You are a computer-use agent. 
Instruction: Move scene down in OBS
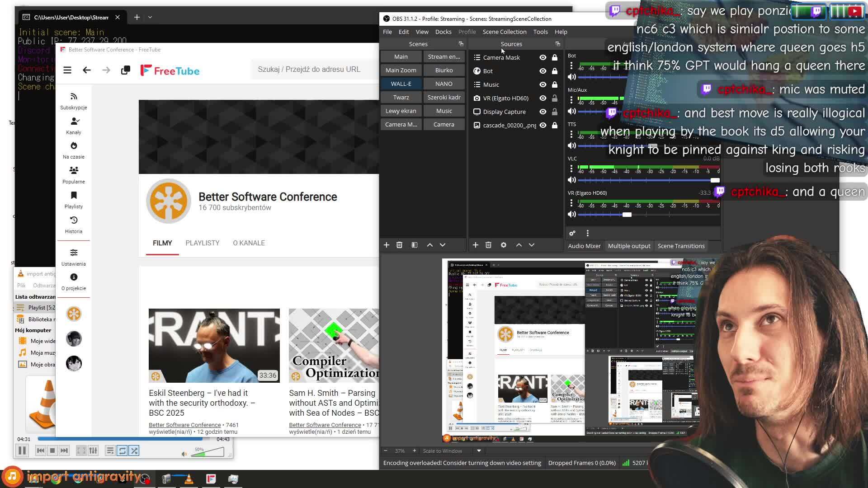tap(443, 245)
